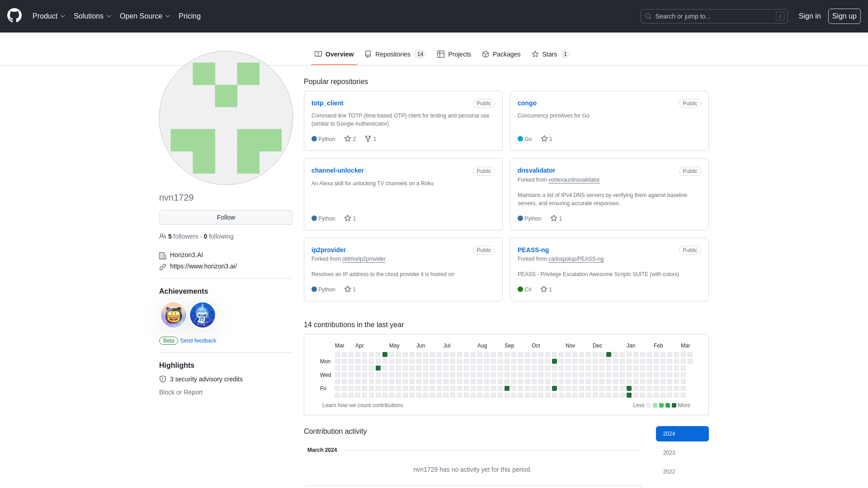Select the Overview tab

(334, 54)
